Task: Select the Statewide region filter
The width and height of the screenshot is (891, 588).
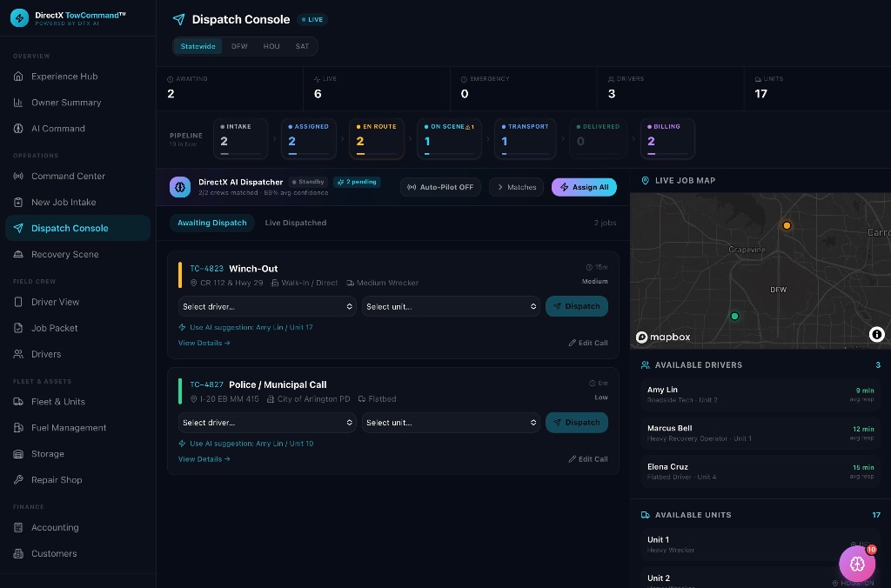Action: tap(198, 46)
